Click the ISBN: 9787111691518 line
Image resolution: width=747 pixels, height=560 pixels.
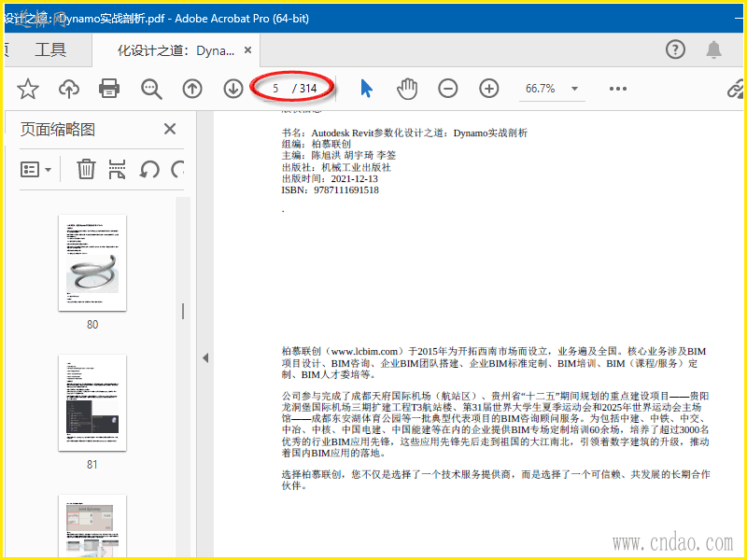pos(331,190)
